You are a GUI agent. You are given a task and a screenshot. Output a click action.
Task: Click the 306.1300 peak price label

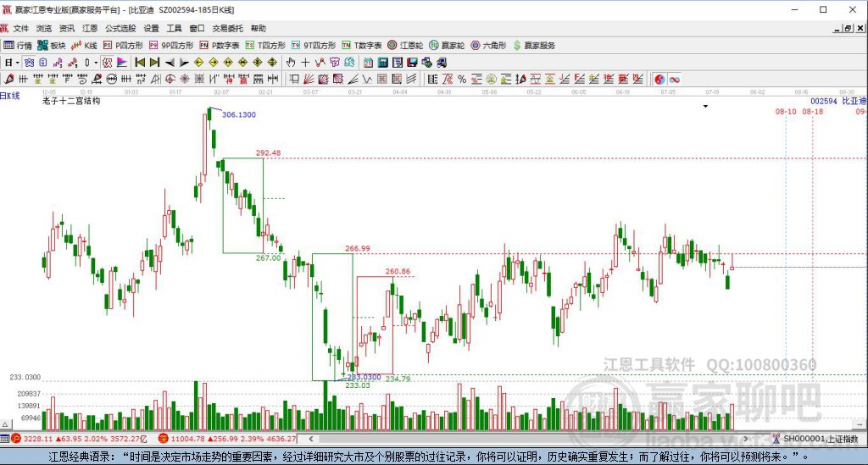pos(238,114)
